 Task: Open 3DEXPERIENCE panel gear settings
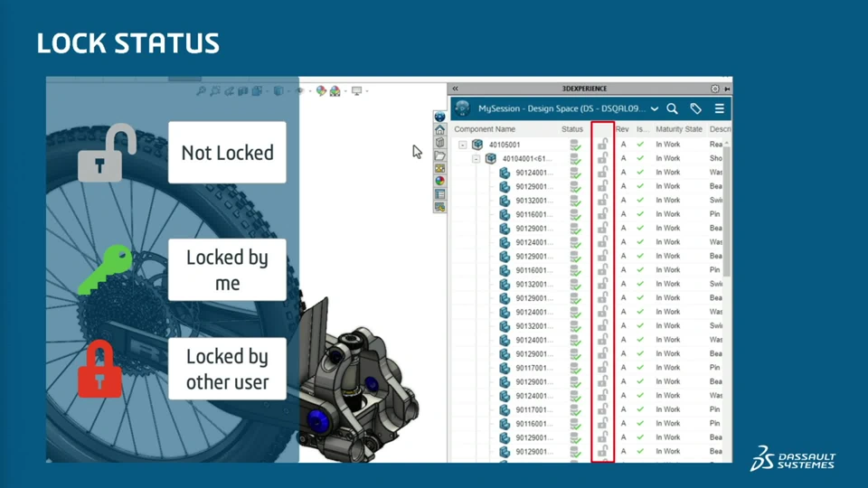[714, 89]
